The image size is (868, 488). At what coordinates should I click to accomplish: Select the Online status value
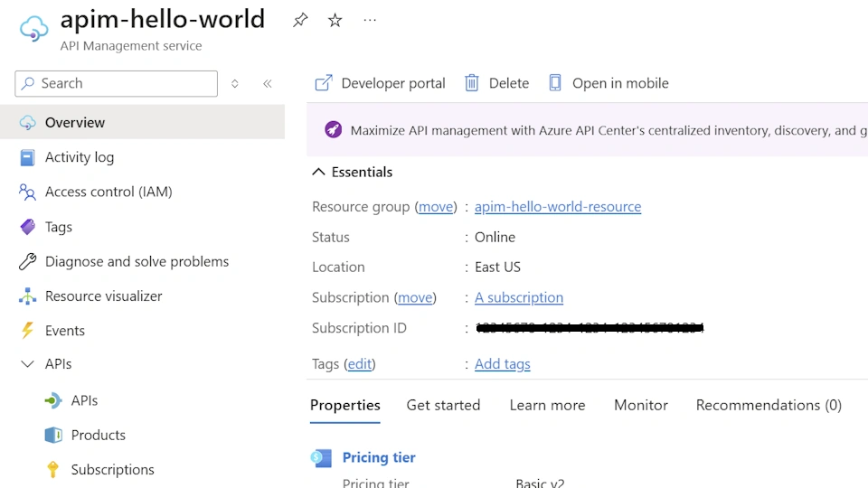point(495,237)
